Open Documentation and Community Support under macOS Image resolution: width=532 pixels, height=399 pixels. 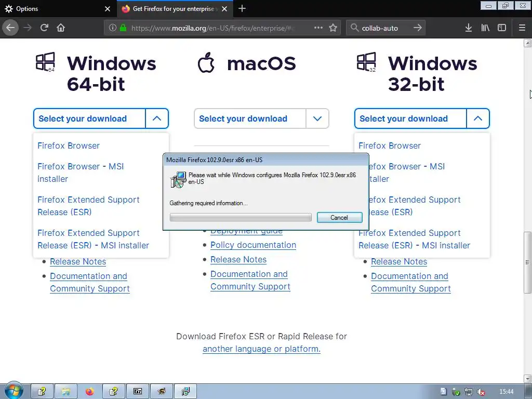(250, 280)
